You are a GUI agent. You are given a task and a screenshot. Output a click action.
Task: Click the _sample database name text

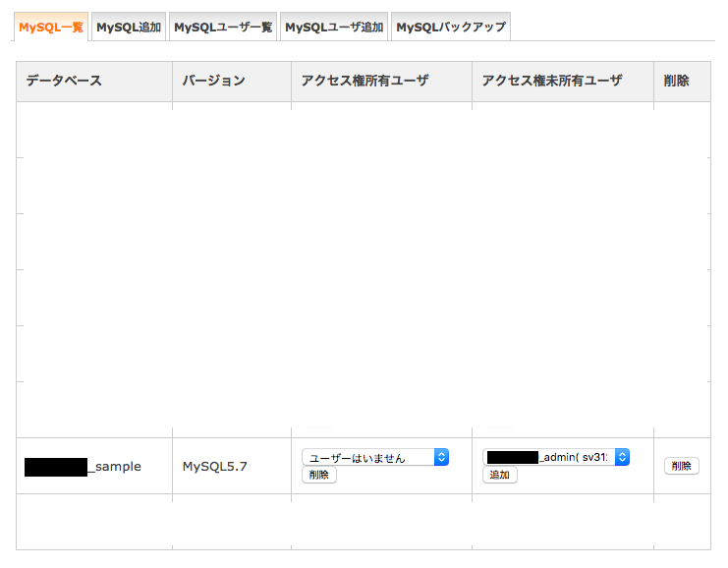[116, 466]
